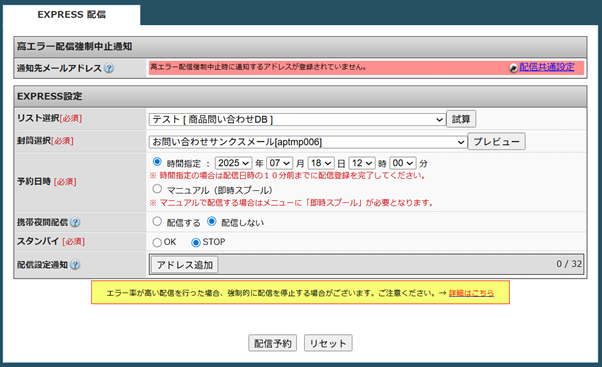The height and width of the screenshot is (367, 602).
Task: Click the EXPRESS設定 section header
Action: point(300,96)
